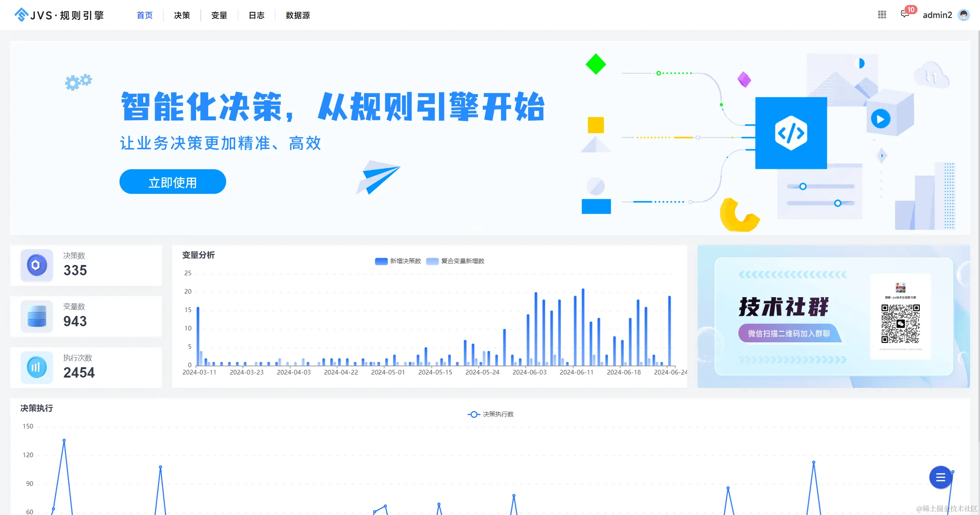Click the 微信扫描二维码加入群聊 banner button

tap(789, 334)
